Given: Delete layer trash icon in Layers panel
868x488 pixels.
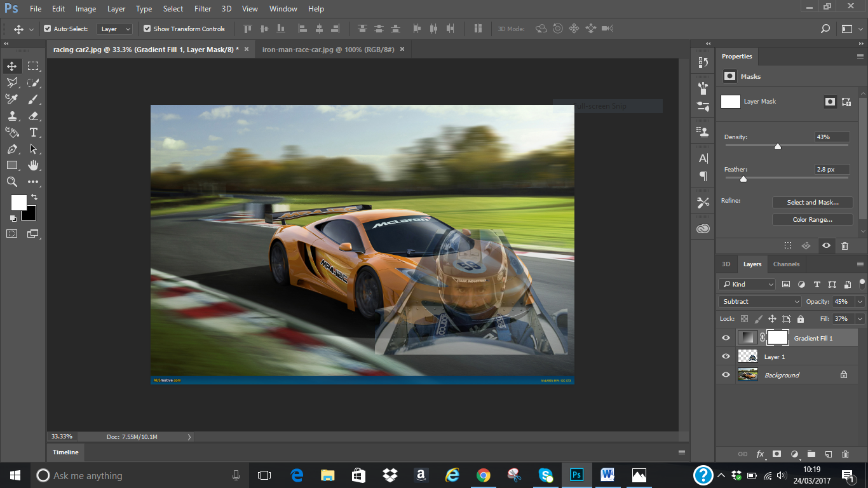Looking at the screenshot, I should click(x=845, y=454).
